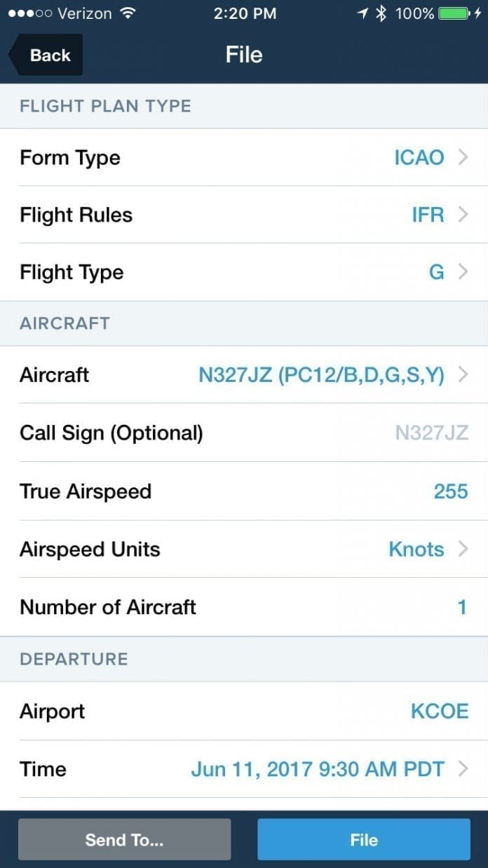Tap the chevron beside the Aircraft row
Screen dimensions: 488x868
click(463, 374)
